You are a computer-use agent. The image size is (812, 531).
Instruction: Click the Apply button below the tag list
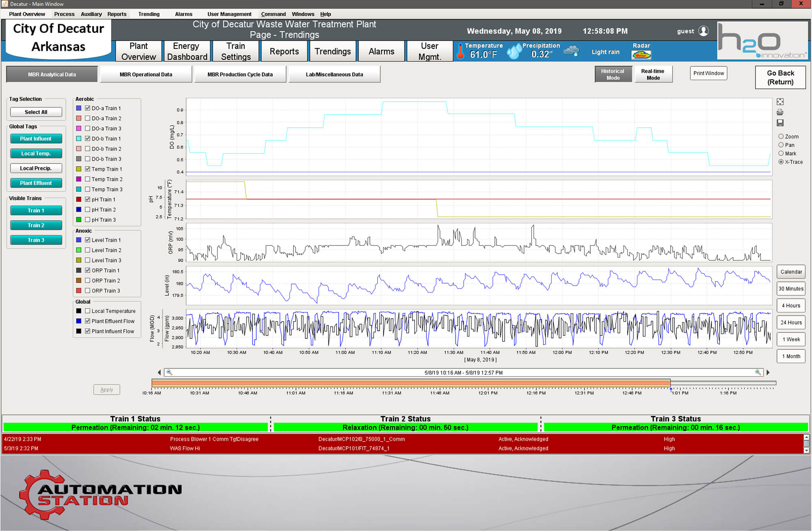click(x=106, y=390)
